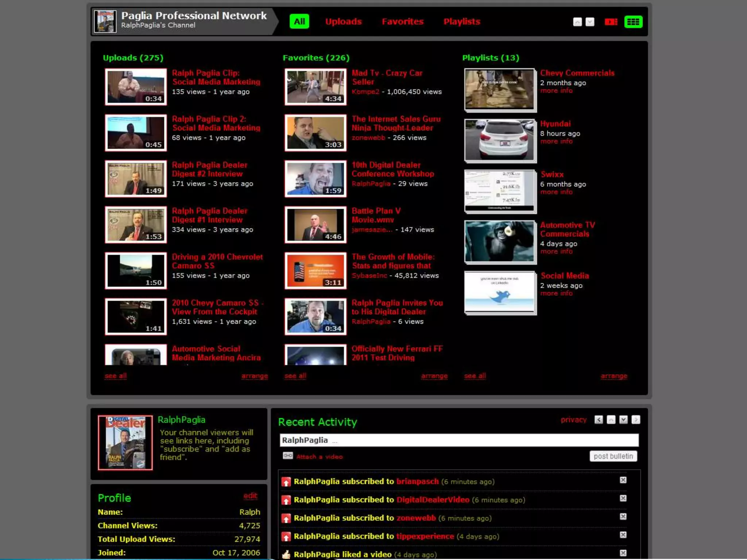Open the channel avatar in header
747x560 pixels.
coord(105,22)
